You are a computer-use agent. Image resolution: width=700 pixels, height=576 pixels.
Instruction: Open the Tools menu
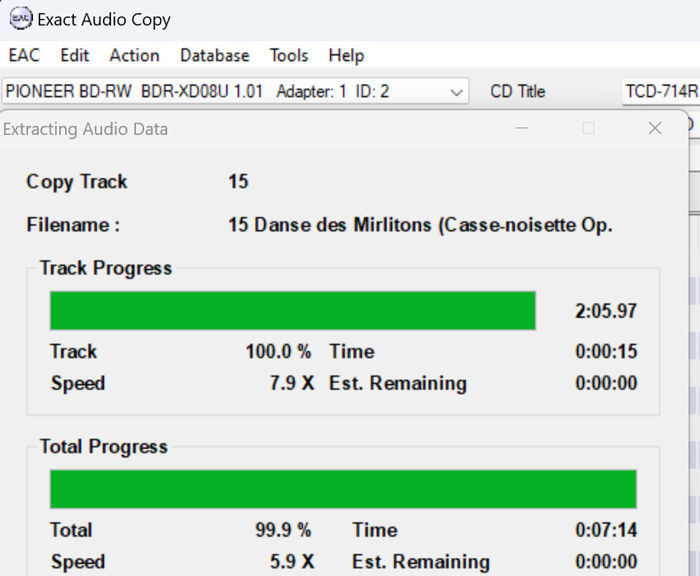(289, 56)
